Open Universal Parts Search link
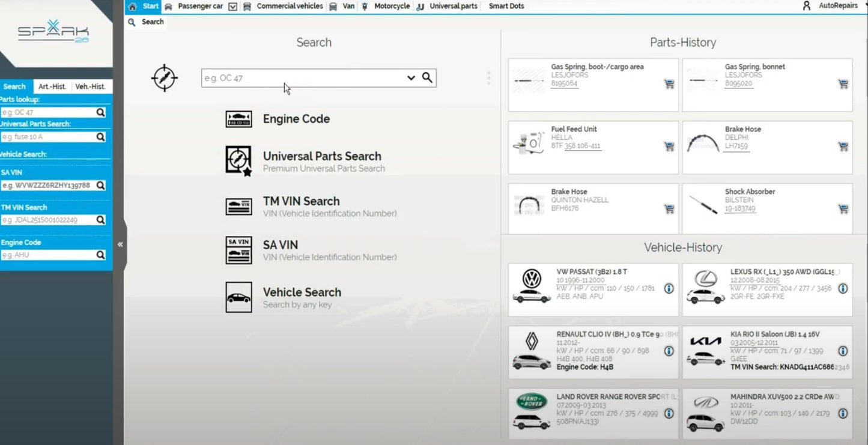The width and height of the screenshot is (868, 445). tap(322, 156)
